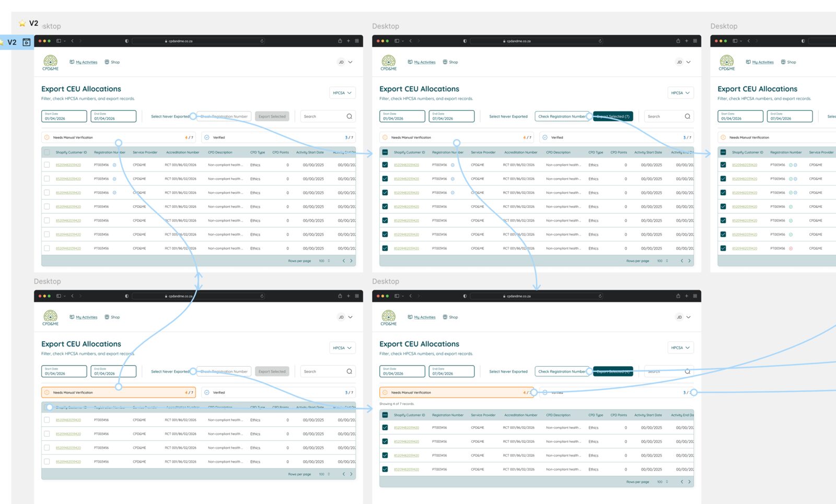Toggle the header select-all checkbox in bottom-middle frame

point(385,415)
